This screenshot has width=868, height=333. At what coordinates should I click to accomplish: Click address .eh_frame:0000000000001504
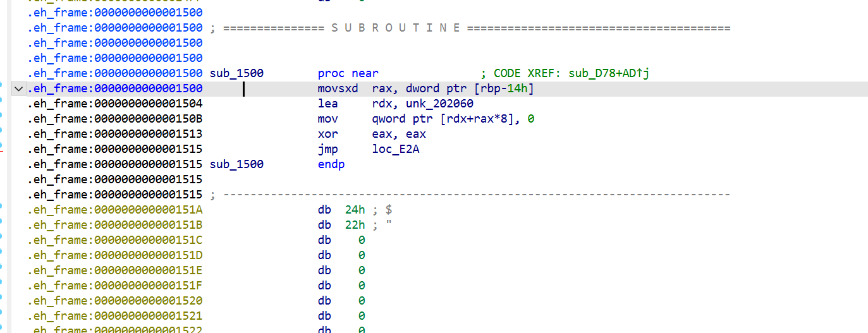(x=115, y=104)
